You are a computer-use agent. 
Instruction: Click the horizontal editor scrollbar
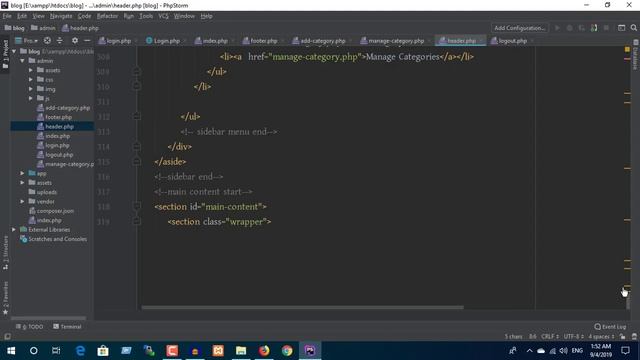(x=302, y=307)
